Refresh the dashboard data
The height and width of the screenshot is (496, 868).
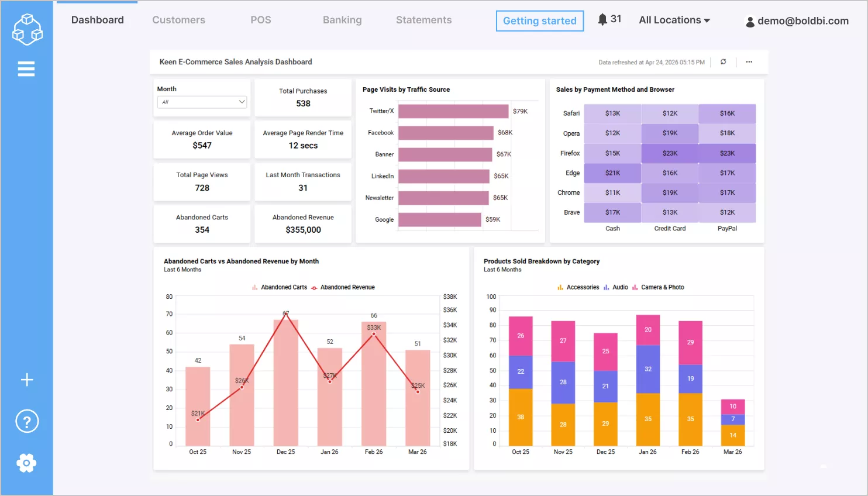(724, 62)
